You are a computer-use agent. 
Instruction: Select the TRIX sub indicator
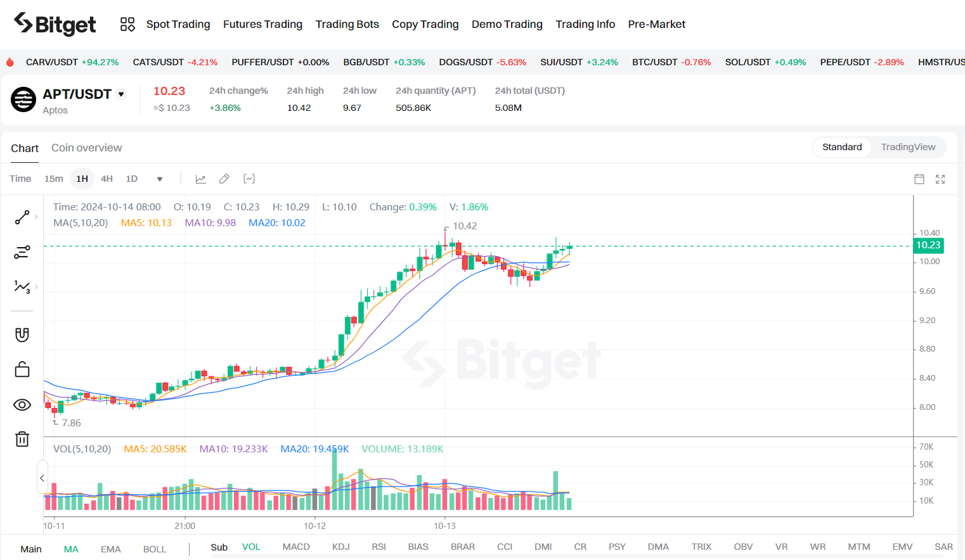[x=701, y=547]
